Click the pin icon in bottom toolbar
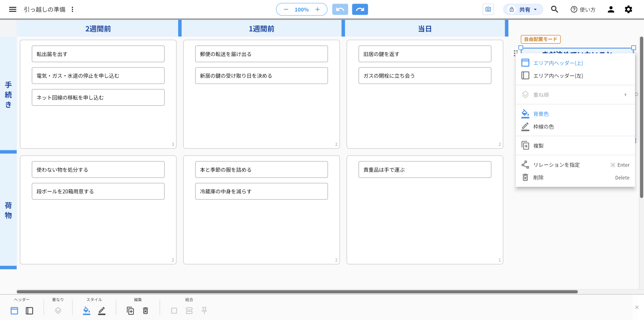The width and height of the screenshot is (644, 320). (204, 310)
